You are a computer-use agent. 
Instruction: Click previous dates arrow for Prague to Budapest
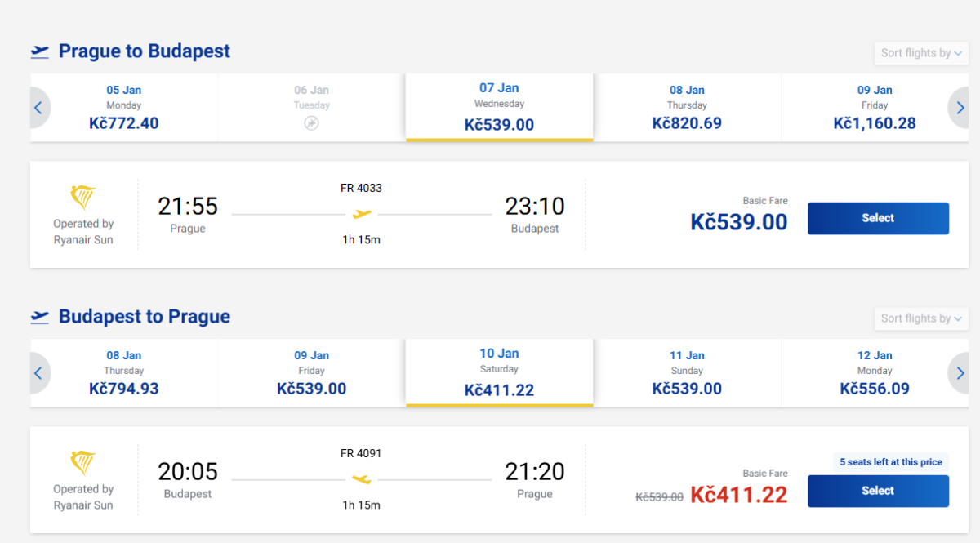tap(38, 108)
